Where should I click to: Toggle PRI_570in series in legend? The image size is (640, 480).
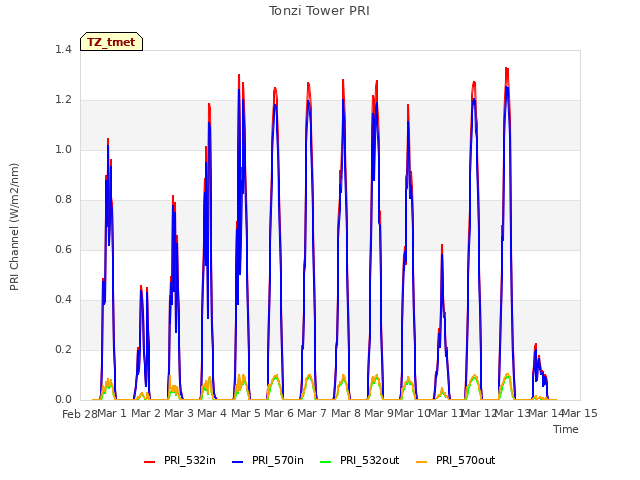pyautogui.click(x=268, y=460)
